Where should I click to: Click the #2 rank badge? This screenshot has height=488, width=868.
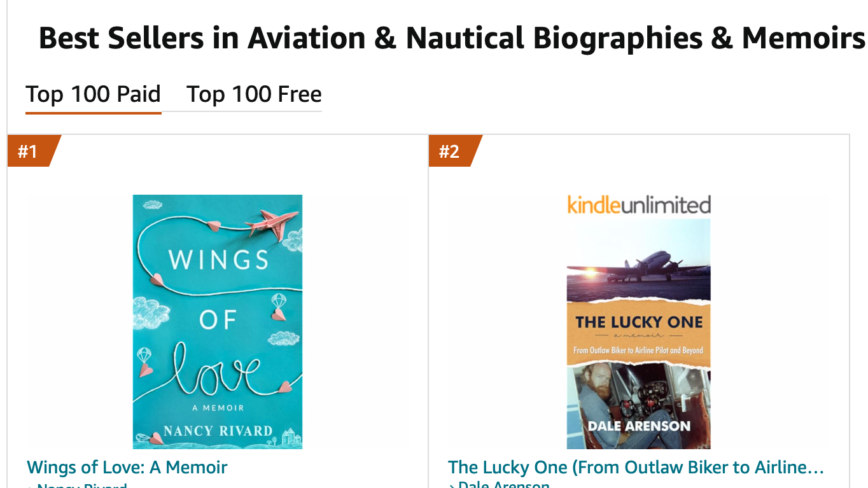pos(449,151)
